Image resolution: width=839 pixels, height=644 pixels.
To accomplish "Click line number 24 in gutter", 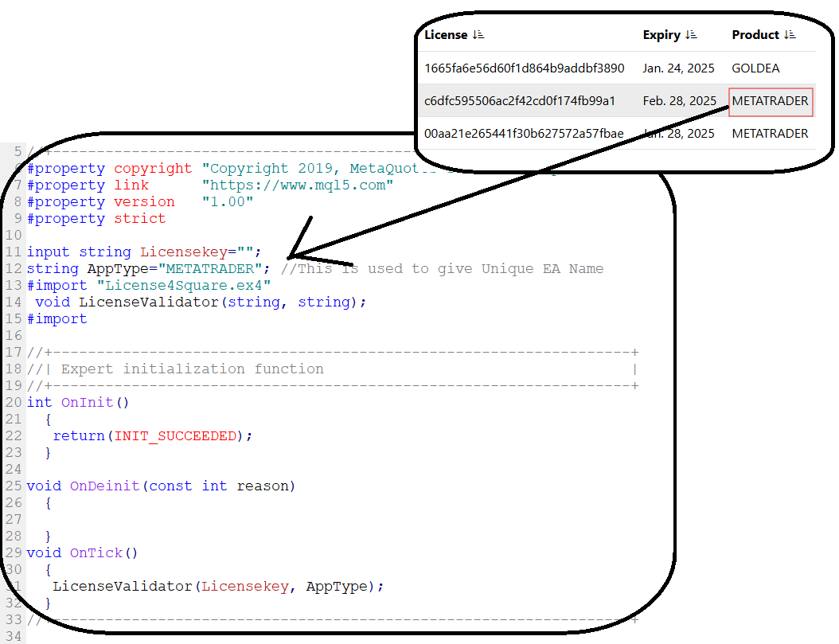I will (14, 469).
